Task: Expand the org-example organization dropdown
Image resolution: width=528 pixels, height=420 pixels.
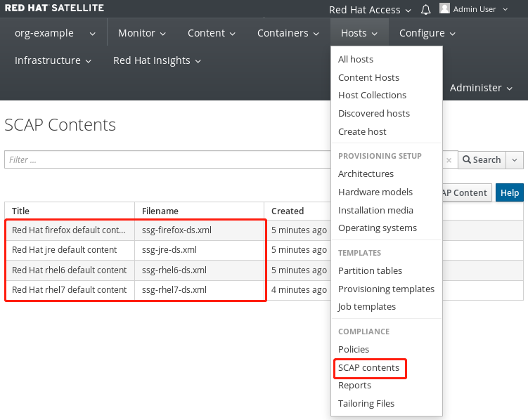Action: pos(49,33)
